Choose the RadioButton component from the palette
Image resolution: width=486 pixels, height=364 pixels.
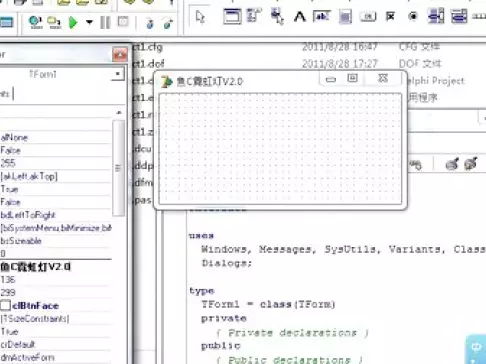pos(413,16)
